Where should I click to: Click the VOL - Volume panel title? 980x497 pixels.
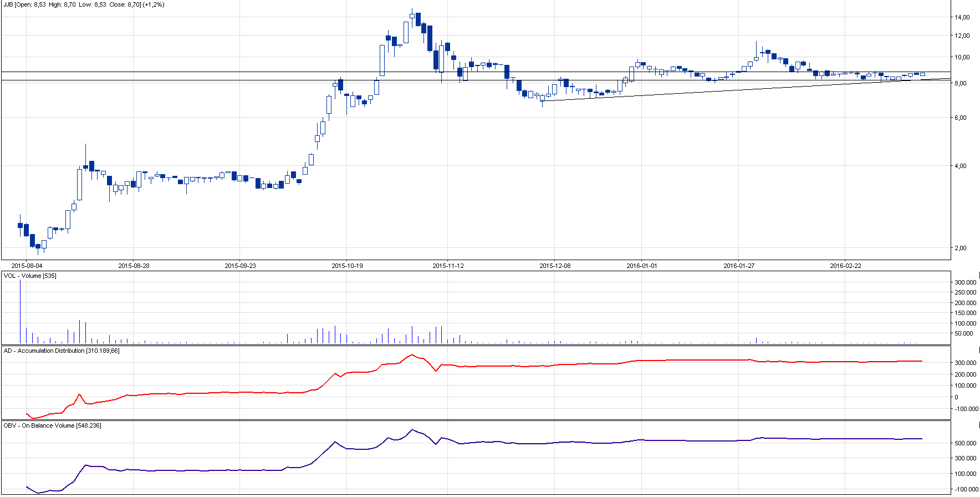tap(30, 276)
